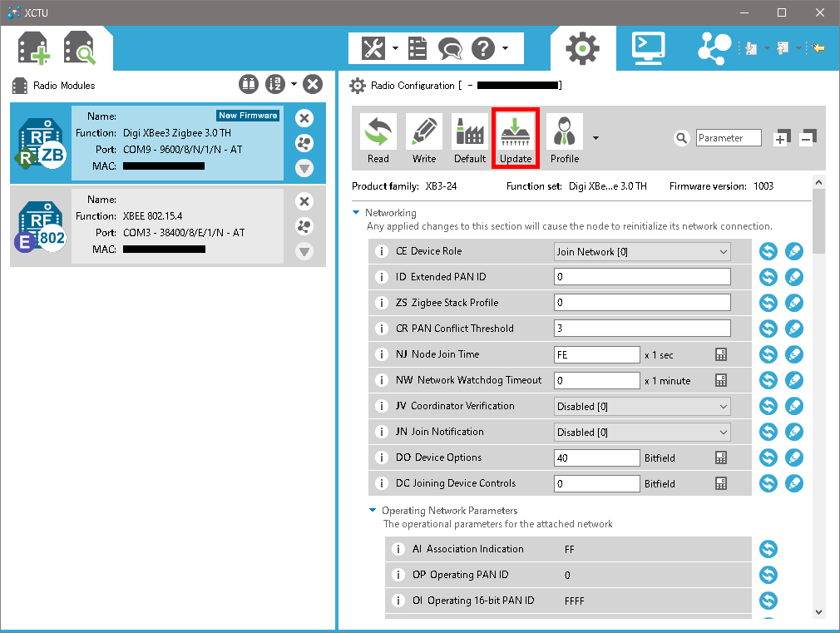Write the ZS Zigbee Stack Profile setting

(x=794, y=302)
